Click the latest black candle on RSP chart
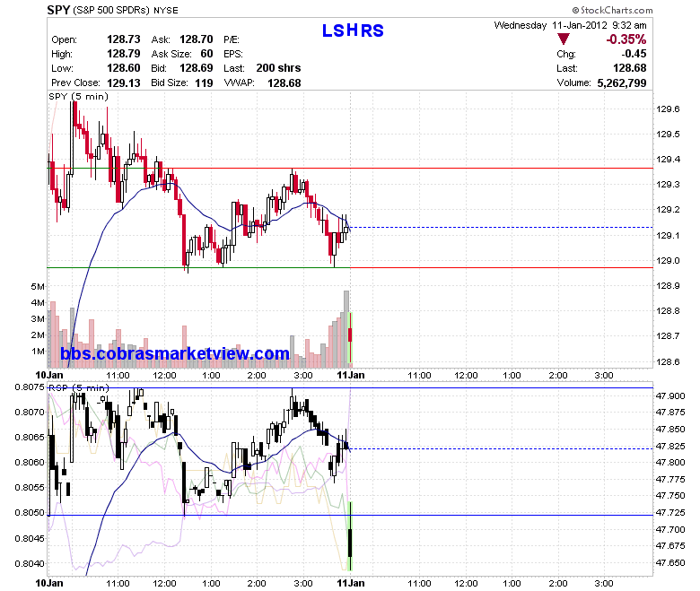Screen dimensions: 700x591 [x=350, y=543]
